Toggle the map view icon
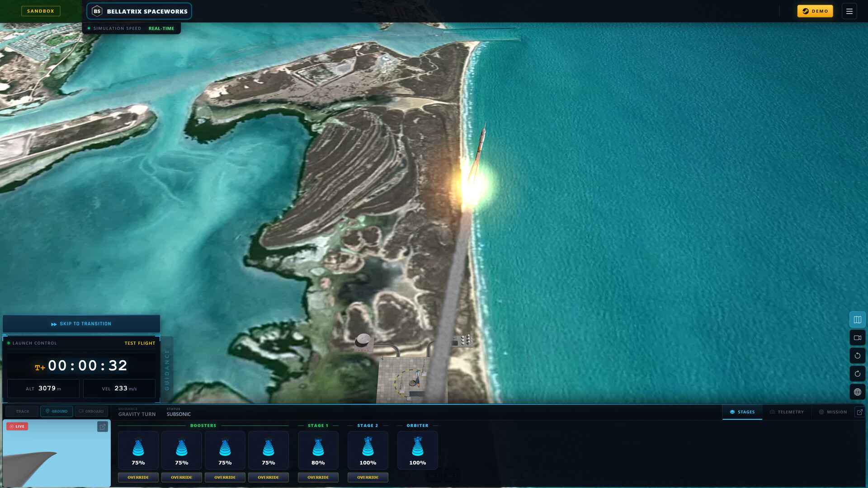868x488 pixels. [857, 320]
